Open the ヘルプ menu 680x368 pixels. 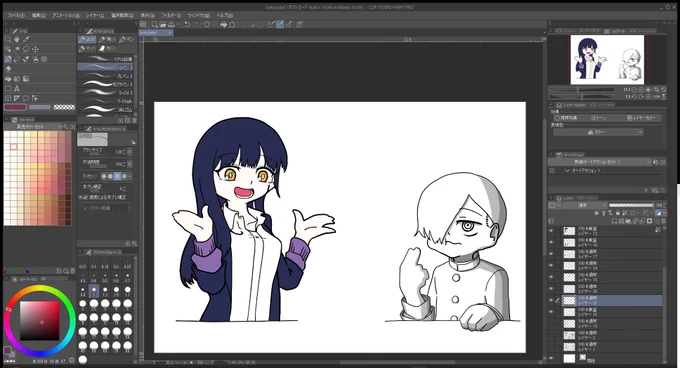click(225, 15)
